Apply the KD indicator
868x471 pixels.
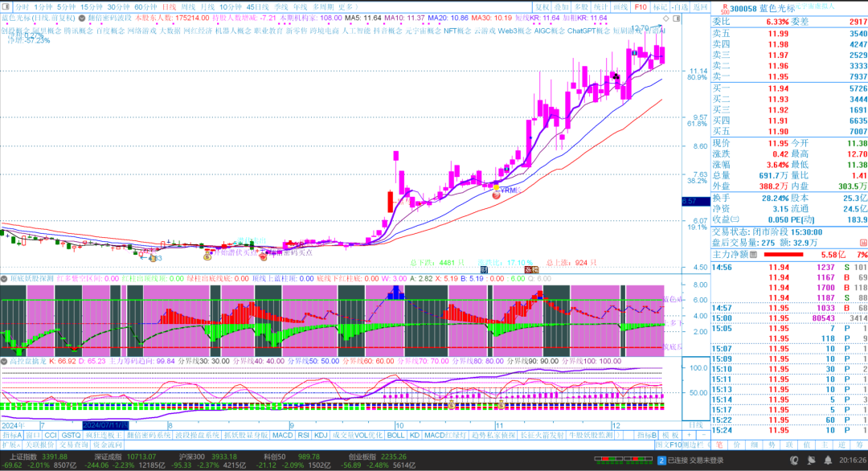(x=414, y=436)
